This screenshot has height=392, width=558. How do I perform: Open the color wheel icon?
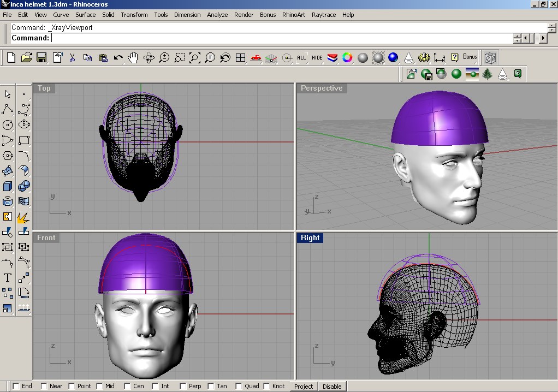(x=347, y=57)
